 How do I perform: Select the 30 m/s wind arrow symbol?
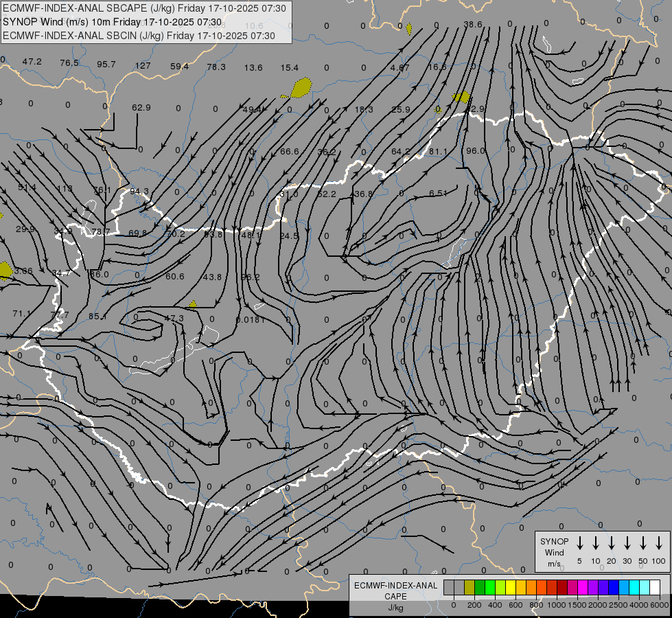[x=627, y=543]
